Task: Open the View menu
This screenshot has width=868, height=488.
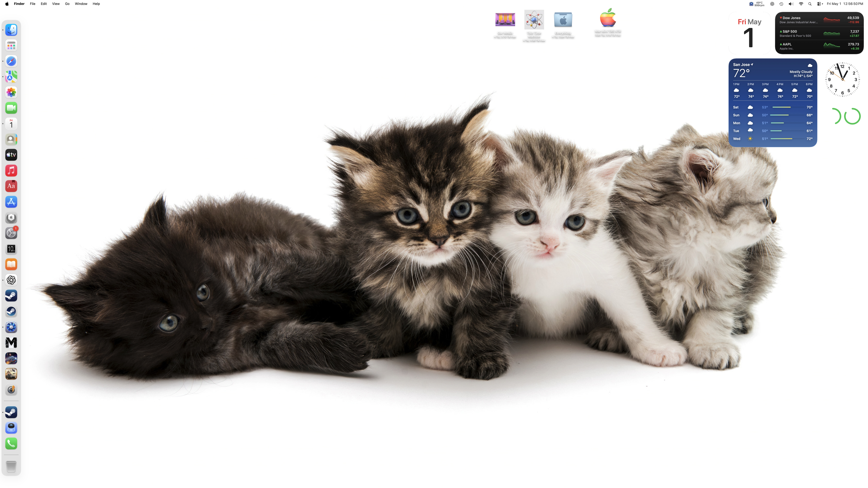Action: tap(56, 4)
